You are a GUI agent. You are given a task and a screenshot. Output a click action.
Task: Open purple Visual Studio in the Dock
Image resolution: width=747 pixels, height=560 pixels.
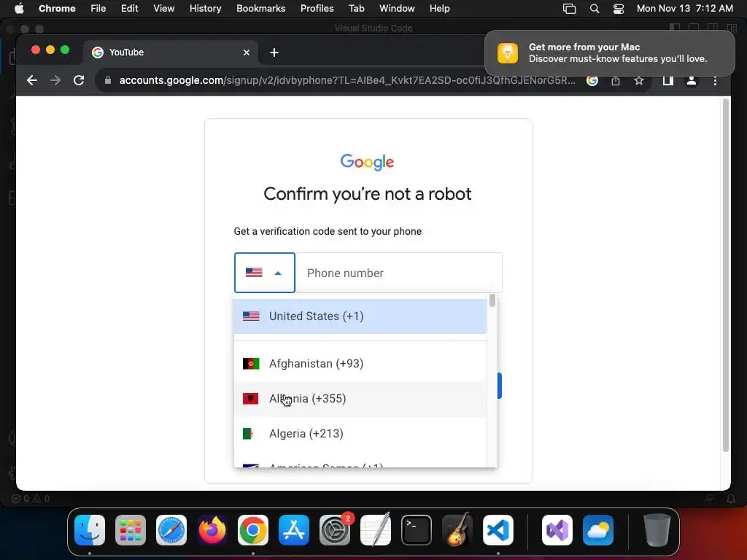click(x=557, y=530)
